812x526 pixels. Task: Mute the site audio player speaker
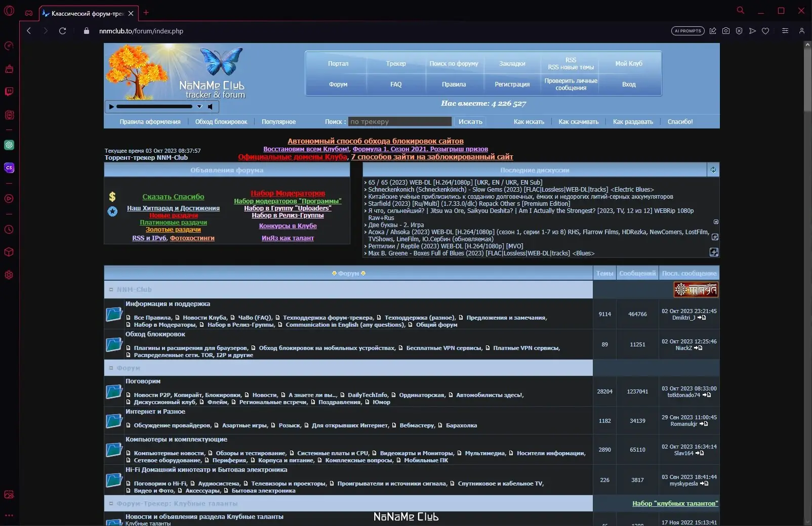[x=211, y=107]
